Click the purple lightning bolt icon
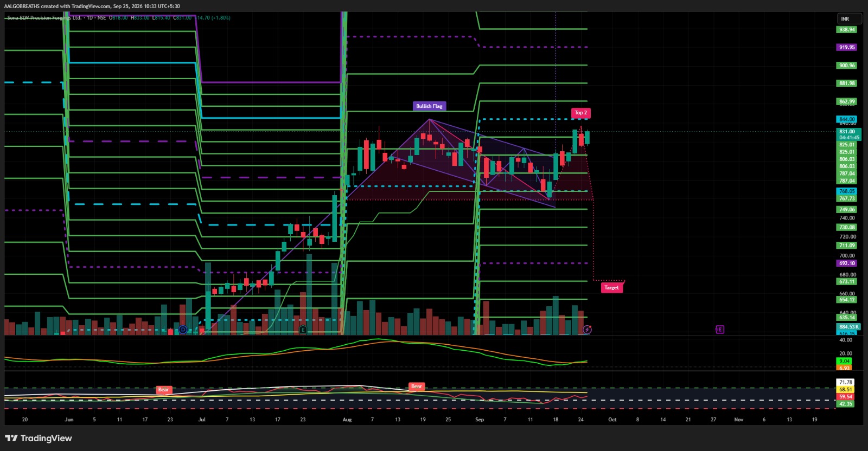Viewport: 868px width, 451px height. coord(587,330)
